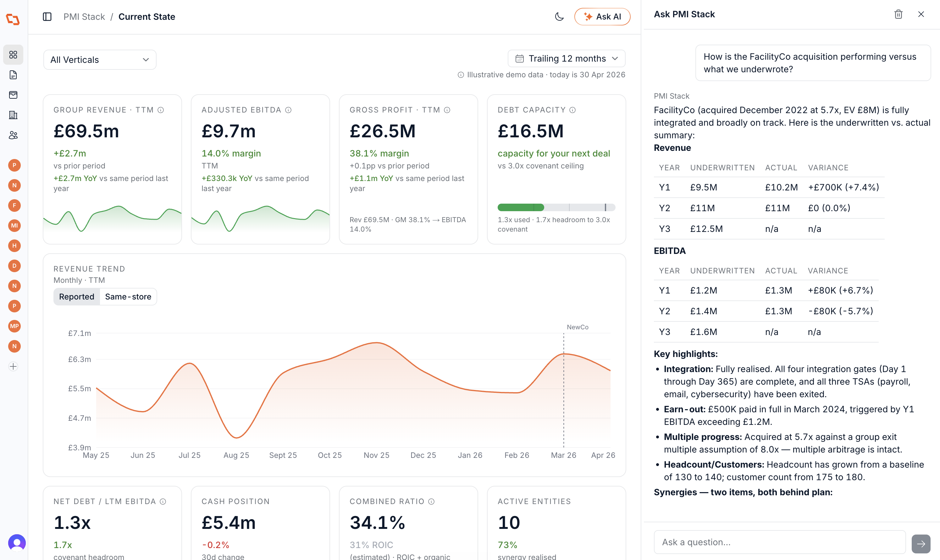The width and height of the screenshot is (940, 560).
Task: Open the buildings icon in sidebar
Action: [13, 115]
